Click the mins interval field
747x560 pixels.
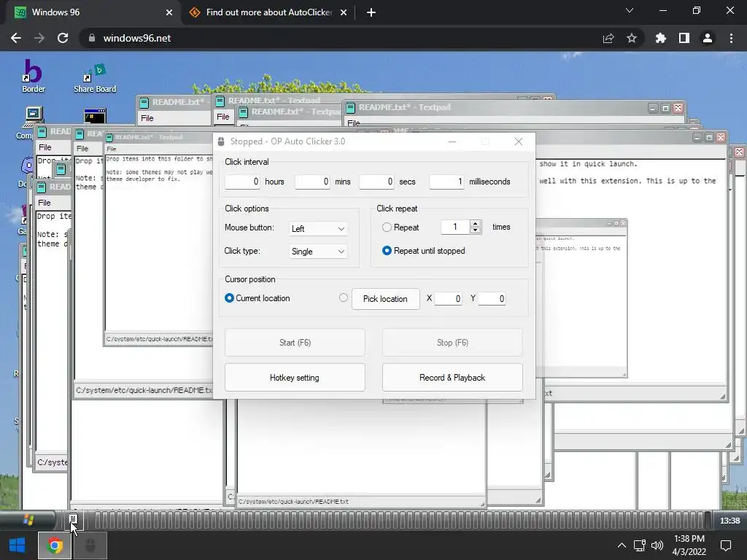coord(312,182)
